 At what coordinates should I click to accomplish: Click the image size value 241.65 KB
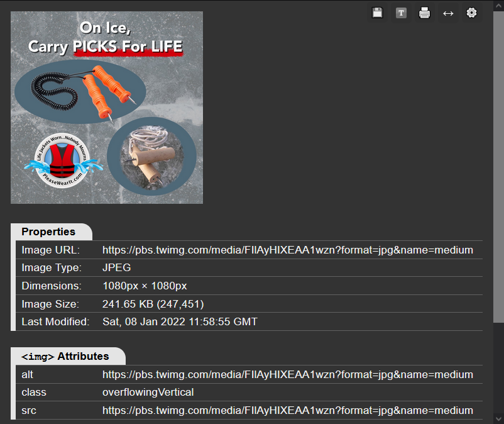pyautogui.click(x=153, y=304)
